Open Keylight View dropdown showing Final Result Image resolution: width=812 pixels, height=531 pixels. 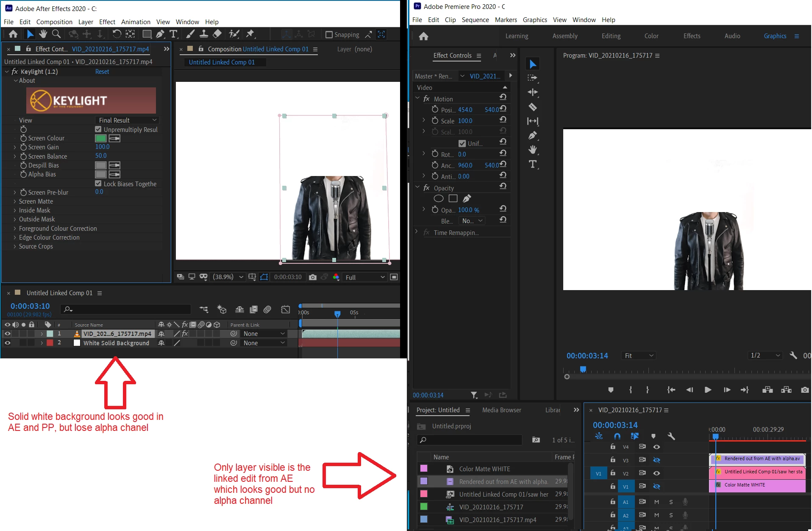tap(128, 120)
